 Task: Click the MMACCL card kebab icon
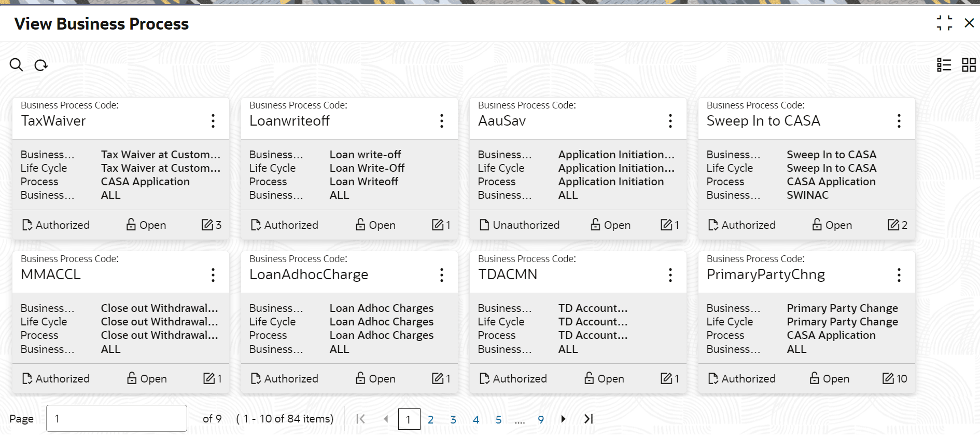click(213, 275)
